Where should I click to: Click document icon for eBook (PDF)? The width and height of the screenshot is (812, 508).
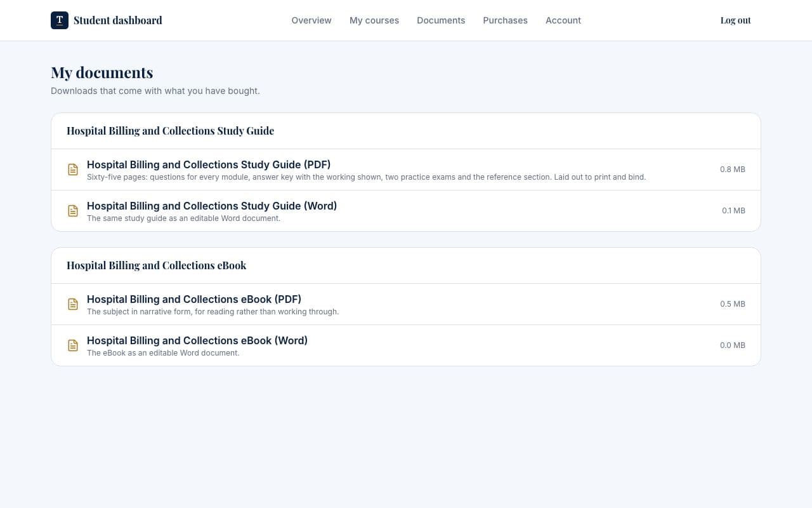73,304
